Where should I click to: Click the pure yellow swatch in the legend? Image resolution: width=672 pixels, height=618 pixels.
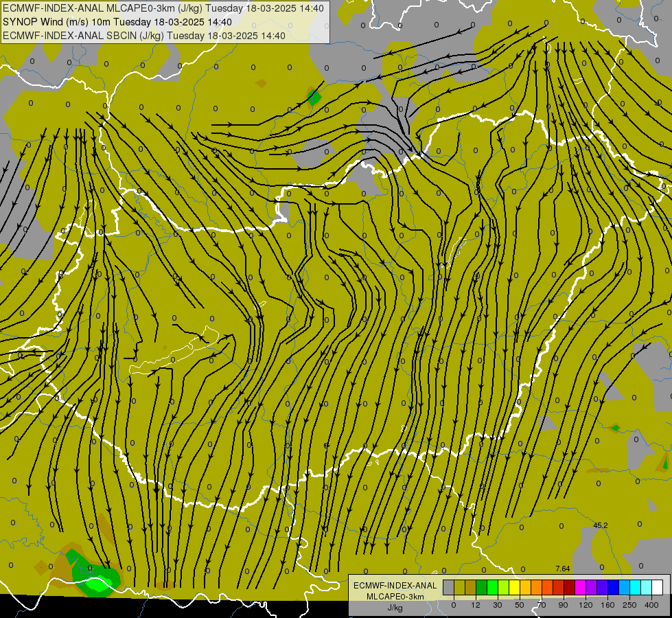[515, 587]
